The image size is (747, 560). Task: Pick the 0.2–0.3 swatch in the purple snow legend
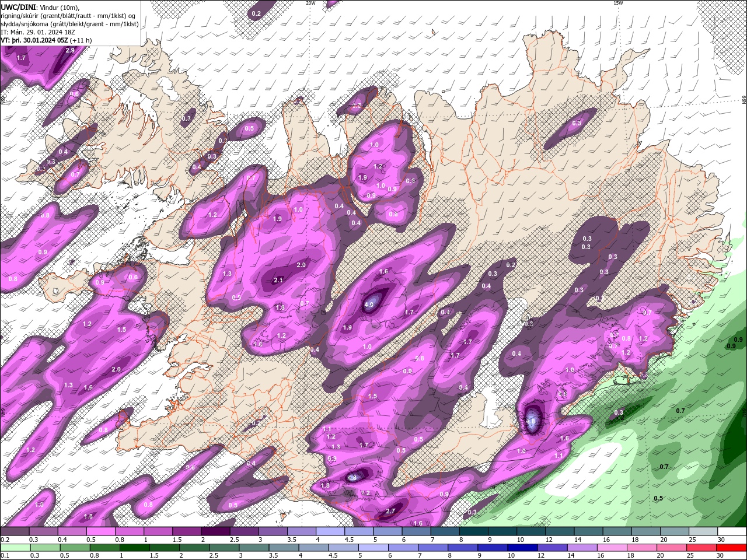(15, 531)
